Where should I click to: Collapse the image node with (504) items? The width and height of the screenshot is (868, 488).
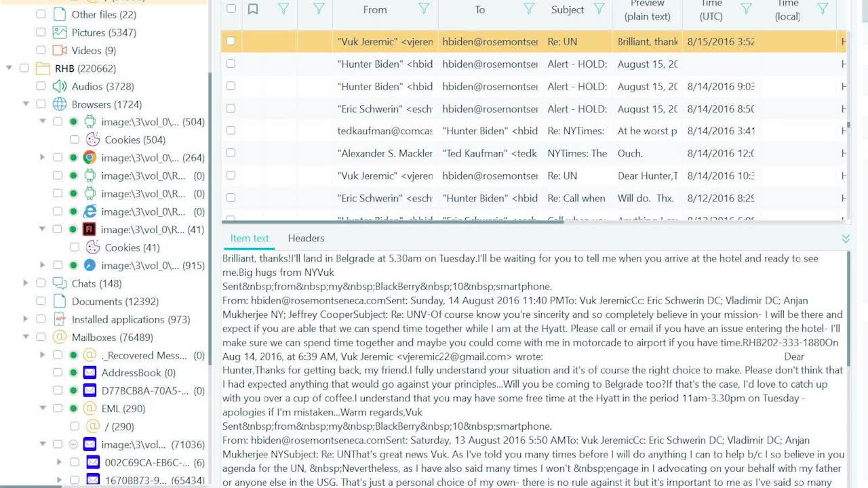(x=43, y=122)
